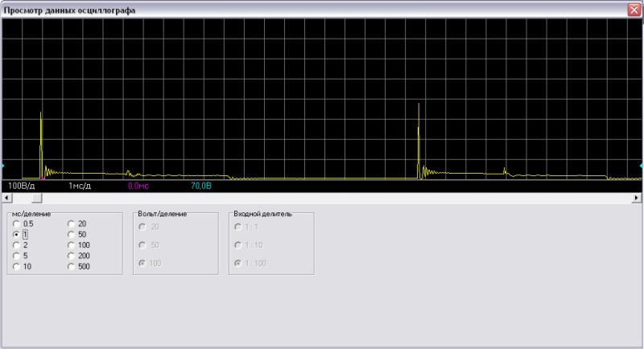Select 100 ms per division timebase

pyautogui.click(x=71, y=245)
